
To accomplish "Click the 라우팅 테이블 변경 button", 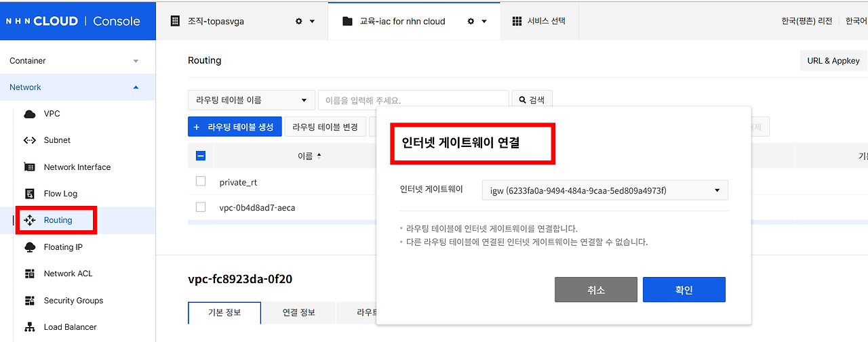I will (325, 127).
